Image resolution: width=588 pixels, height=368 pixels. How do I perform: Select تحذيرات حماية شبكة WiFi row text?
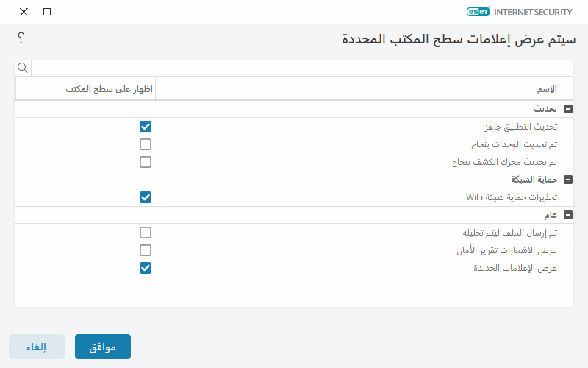click(512, 197)
